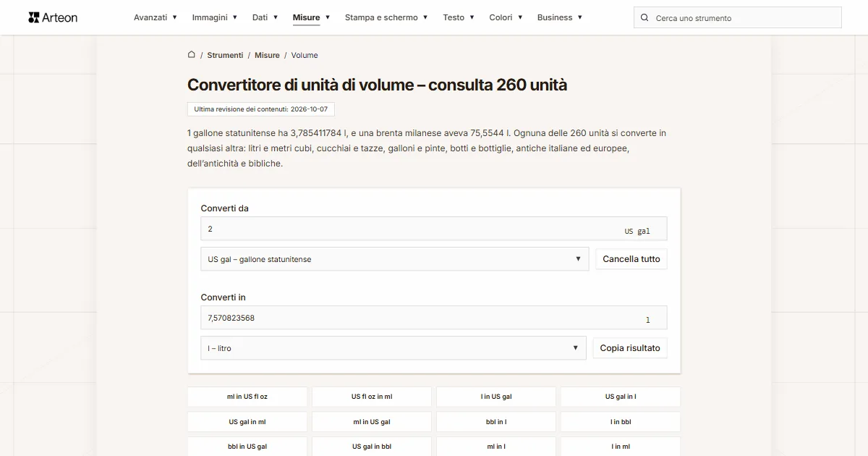Choose the ml in l shortcut
Screen dimensions: 868x456
point(496,447)
